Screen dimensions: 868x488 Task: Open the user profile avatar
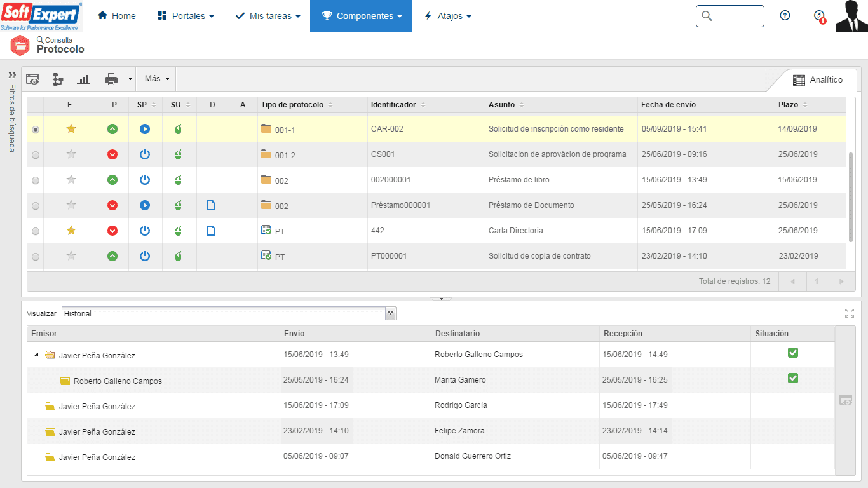pos(851,16)
